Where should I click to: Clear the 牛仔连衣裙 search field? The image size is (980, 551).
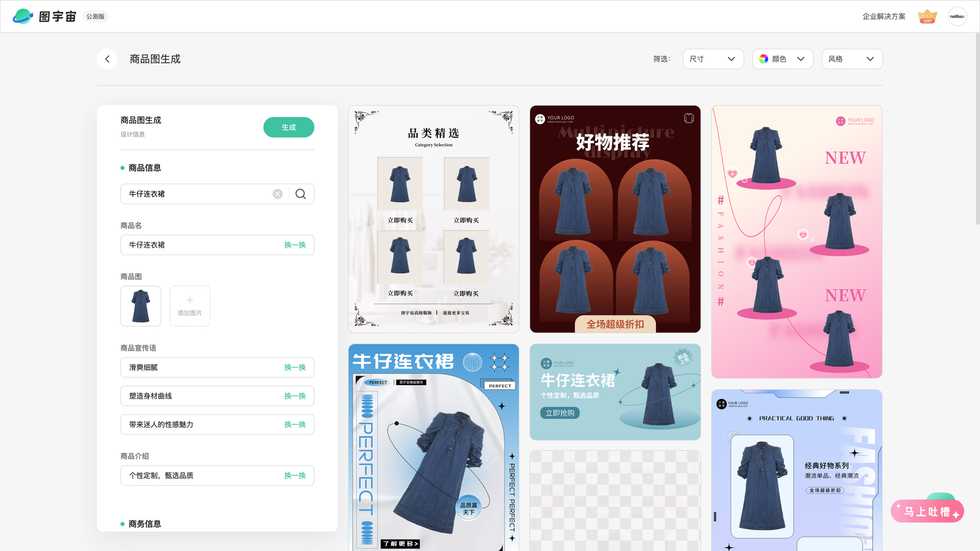[x=278, y=194]
